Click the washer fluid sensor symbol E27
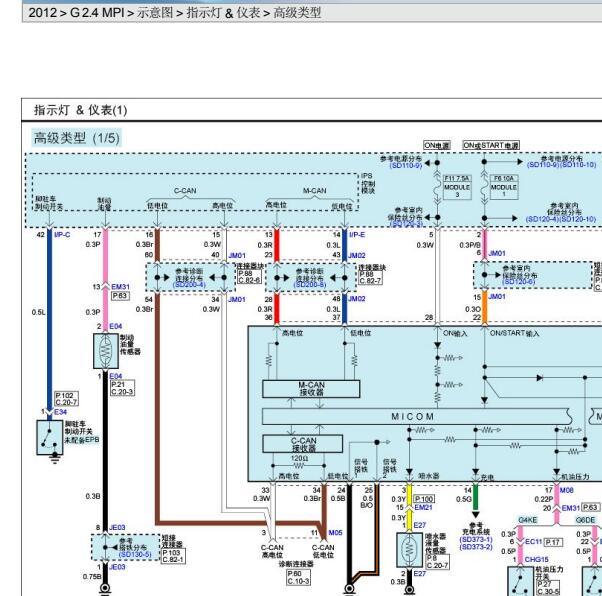 tap(409, 550)
